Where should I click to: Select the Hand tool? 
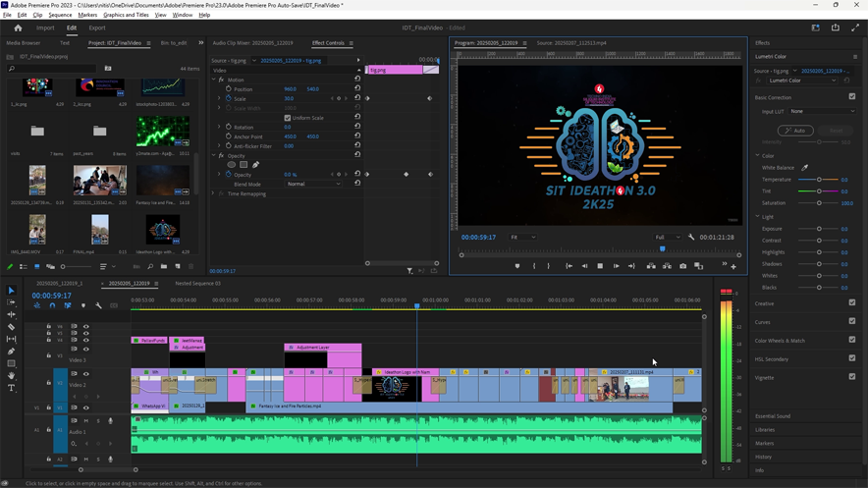(11, 376)
